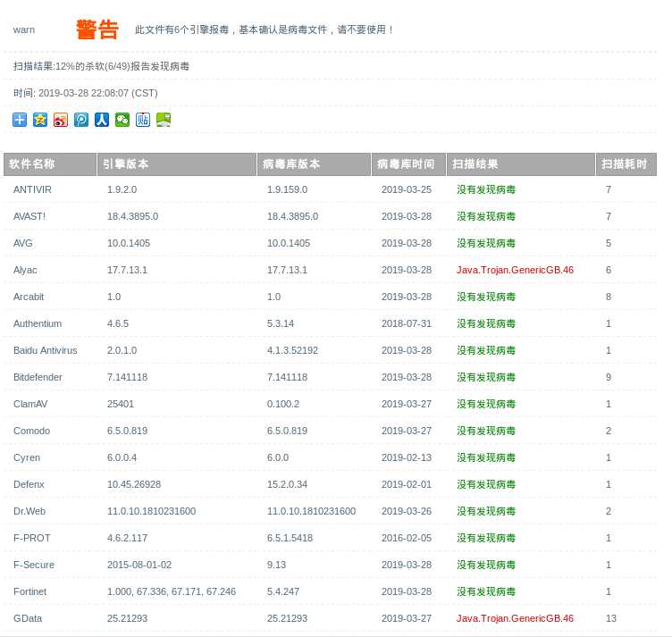Click the Arcabit software name
This screenshot has height=637, width=672.
[29, 297]
